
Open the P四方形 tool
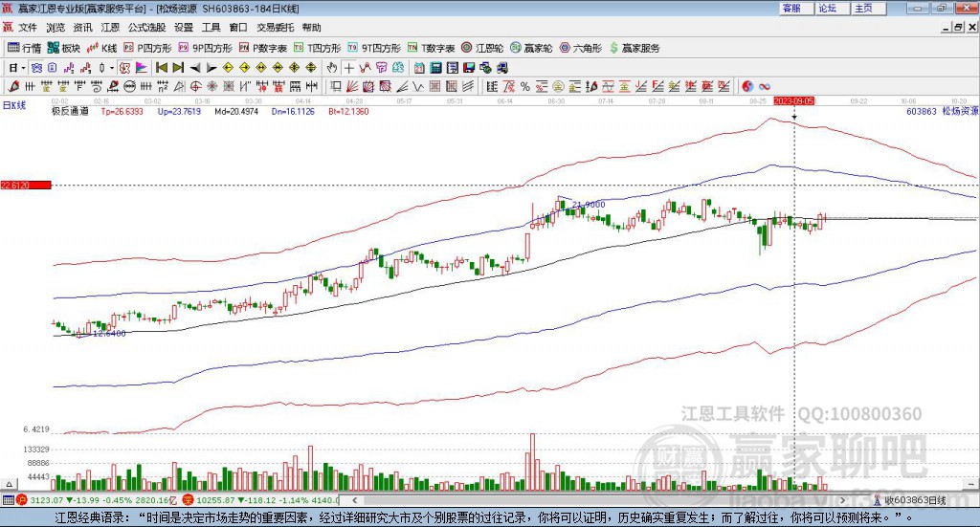(146, 48)
